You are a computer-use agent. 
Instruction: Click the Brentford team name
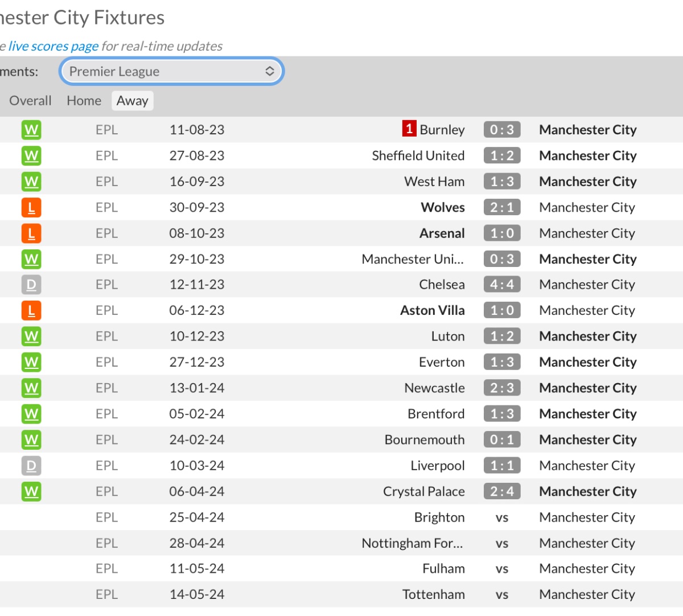(x=436, y=414)
